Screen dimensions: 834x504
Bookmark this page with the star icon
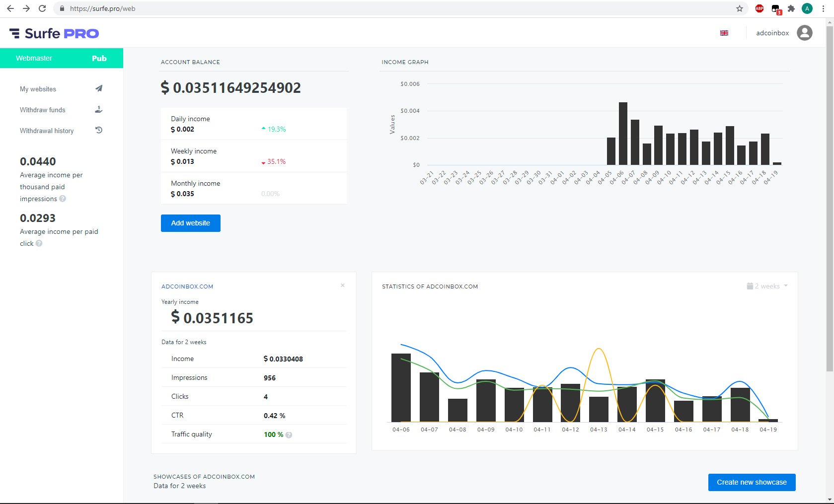click(740, 8)
